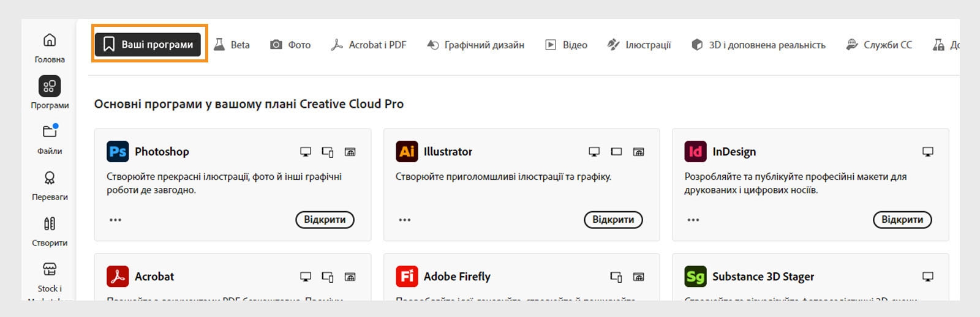The width and height of the screenshot is (980, 317).
Task: Click Substance 3D Stager desktop icon
Action: coord(928,277)
